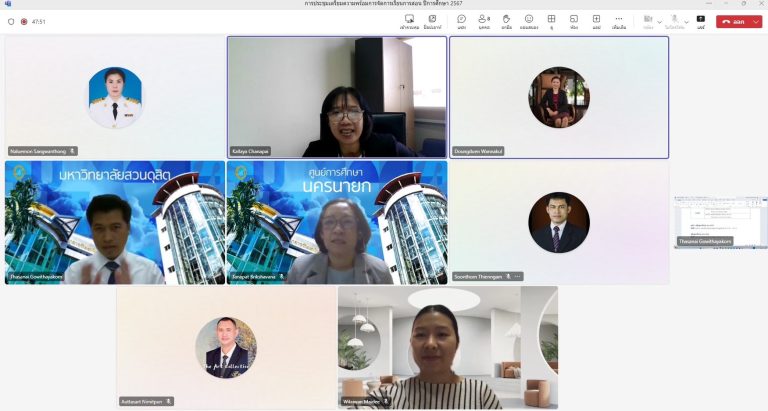This screenshot has height=411, width=768.
Task: Open the React emoji picker
Action: 529,20
